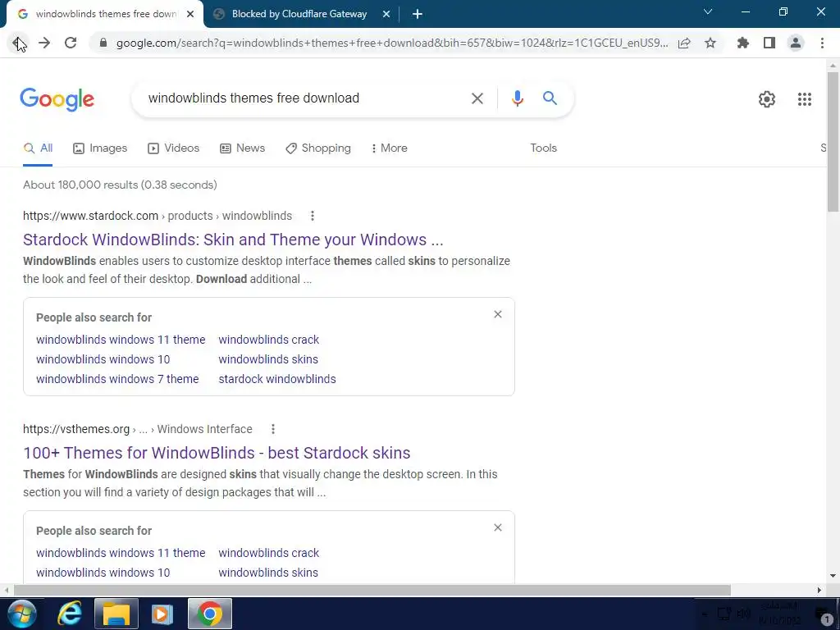Open 100+ Themes for WindowBlinds result
The height and width of the screenshot is (630, 840).
[217, 453]
